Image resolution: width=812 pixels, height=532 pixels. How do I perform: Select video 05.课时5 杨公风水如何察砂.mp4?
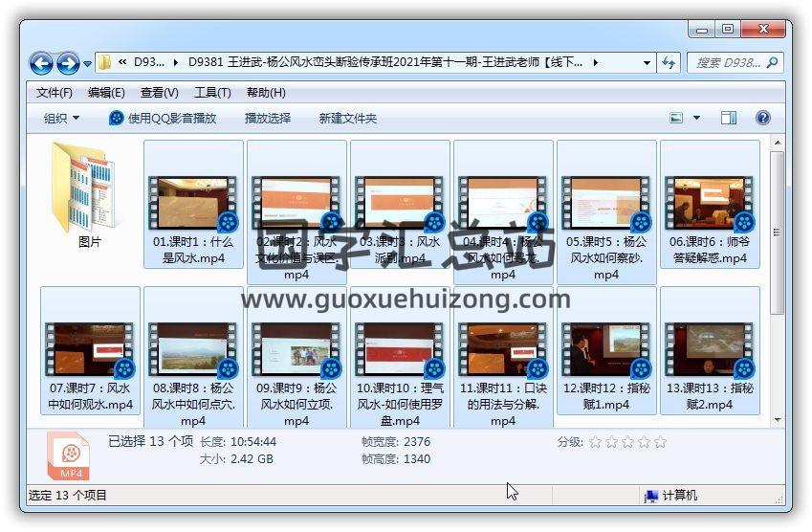[606, 211]
